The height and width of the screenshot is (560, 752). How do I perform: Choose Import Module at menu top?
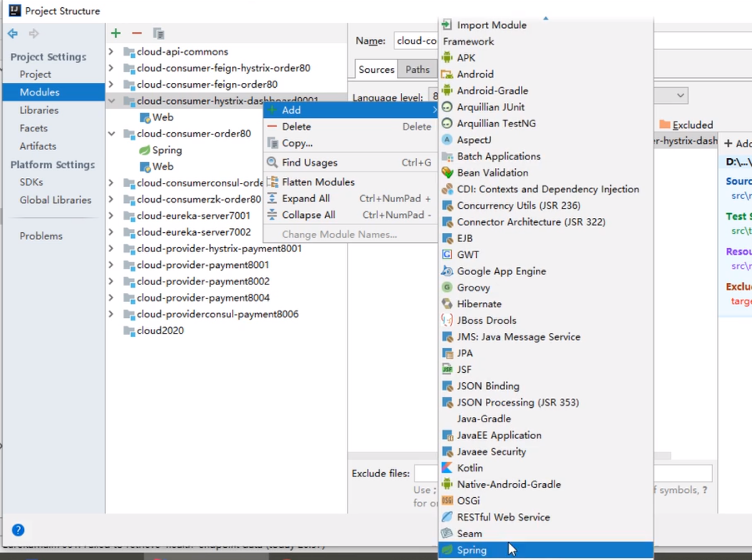(x=545, y=25)
